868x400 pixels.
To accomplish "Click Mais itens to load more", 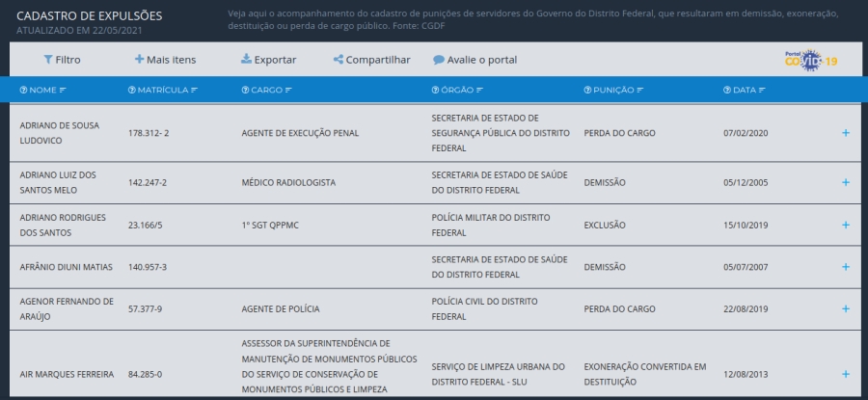I will tap(165, 60).
